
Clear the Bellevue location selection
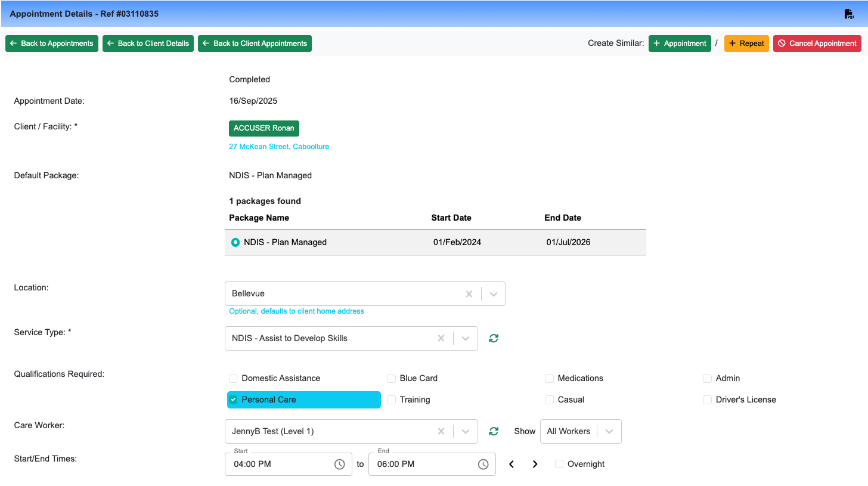point(469,294)
